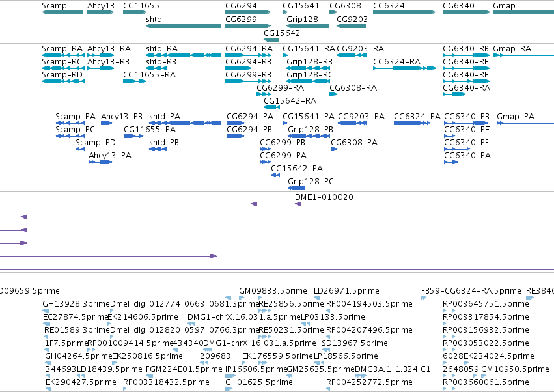Click EST label LD26971.5prime

coord(346,291)
